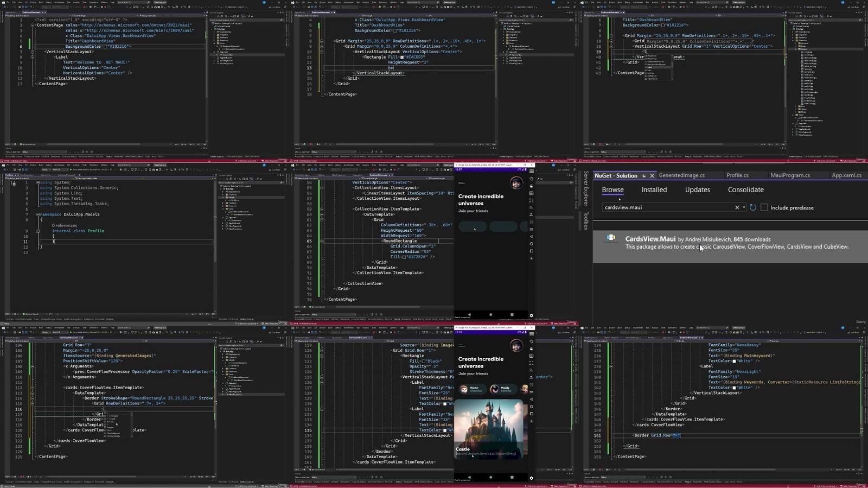Switch to the GeneratedImage.cs document tab

(681, 175)
